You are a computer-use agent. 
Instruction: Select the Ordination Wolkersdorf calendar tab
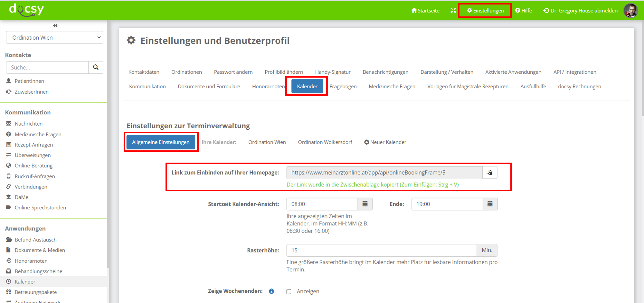(325, 142)
